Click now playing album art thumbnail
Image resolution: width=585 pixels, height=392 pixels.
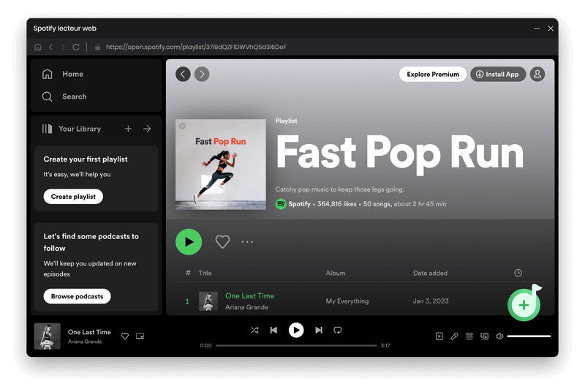pyautogui.click(x=47, y=336)
